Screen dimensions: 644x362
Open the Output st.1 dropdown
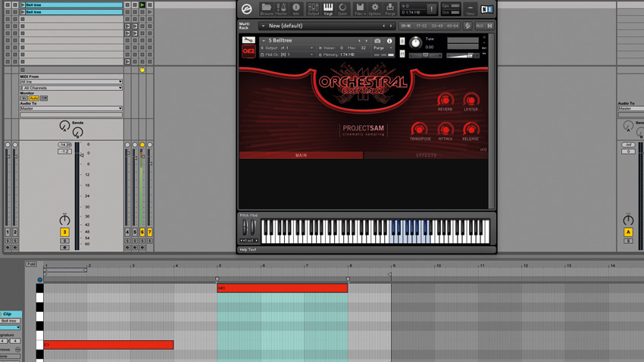pyautogui.click(x=287, y=48)
